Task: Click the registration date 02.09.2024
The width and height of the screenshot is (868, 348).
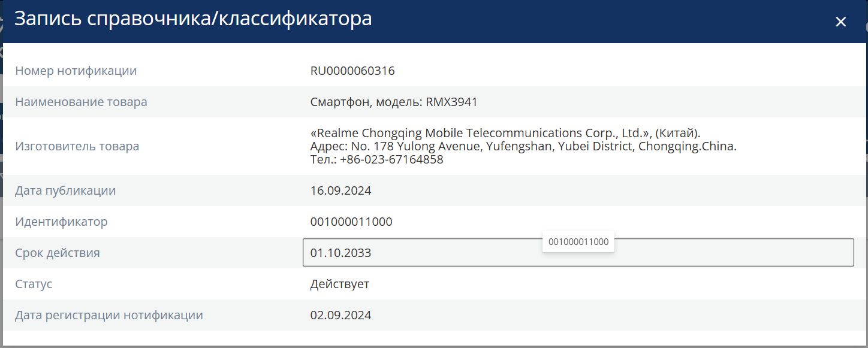Action: point(340,315)
